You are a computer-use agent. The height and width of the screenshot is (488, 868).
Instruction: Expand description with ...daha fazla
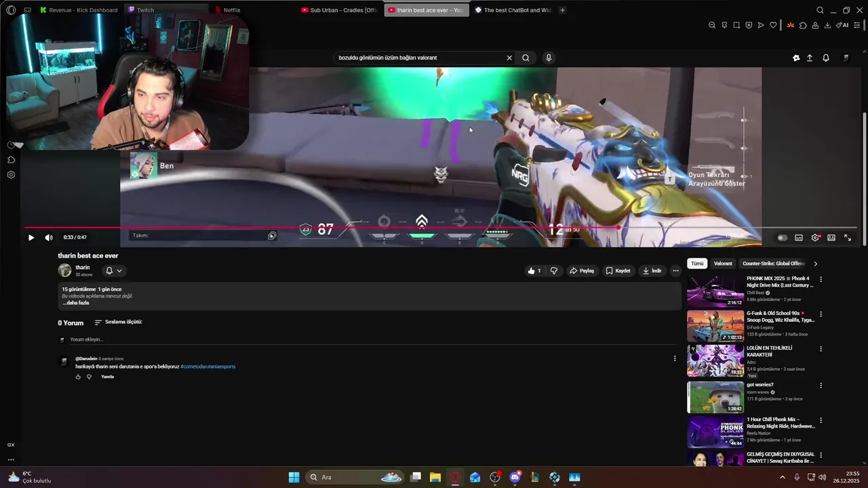pyautogui.click(x=75, y=303)
